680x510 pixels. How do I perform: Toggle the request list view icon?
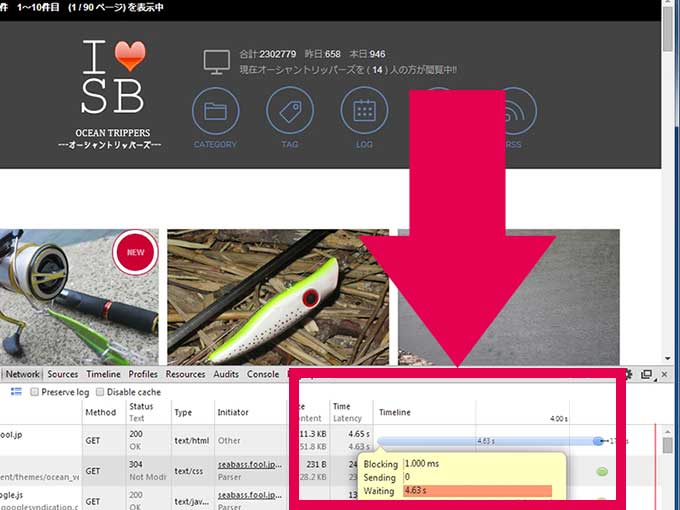16,392
